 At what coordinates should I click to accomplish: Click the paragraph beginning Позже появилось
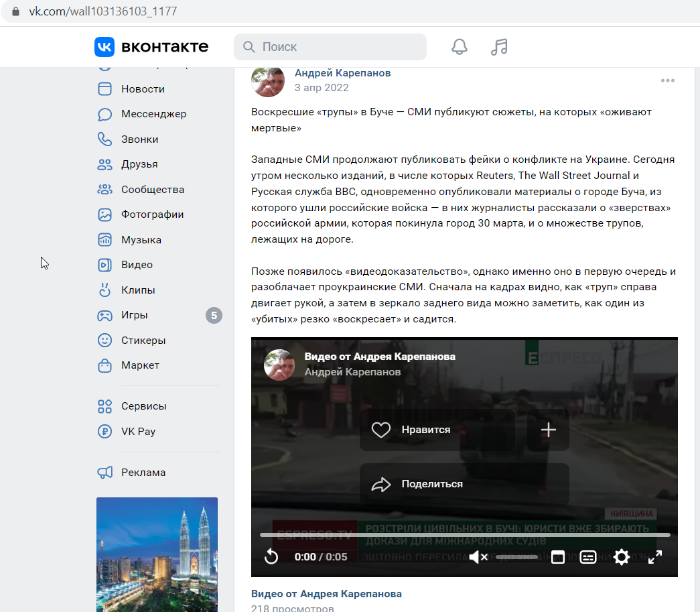point(464,296)
